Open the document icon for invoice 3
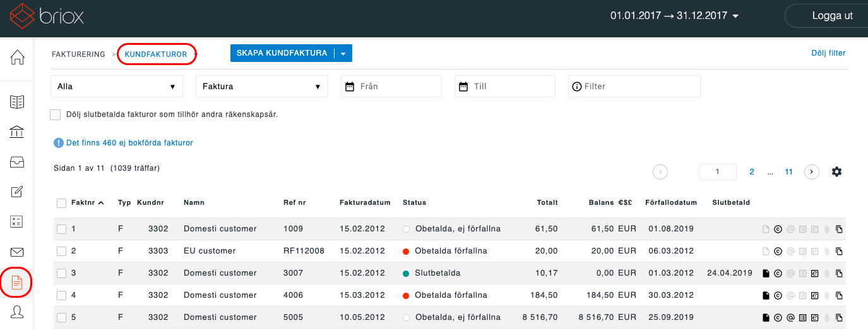The image size is (868, 330). 766,273
